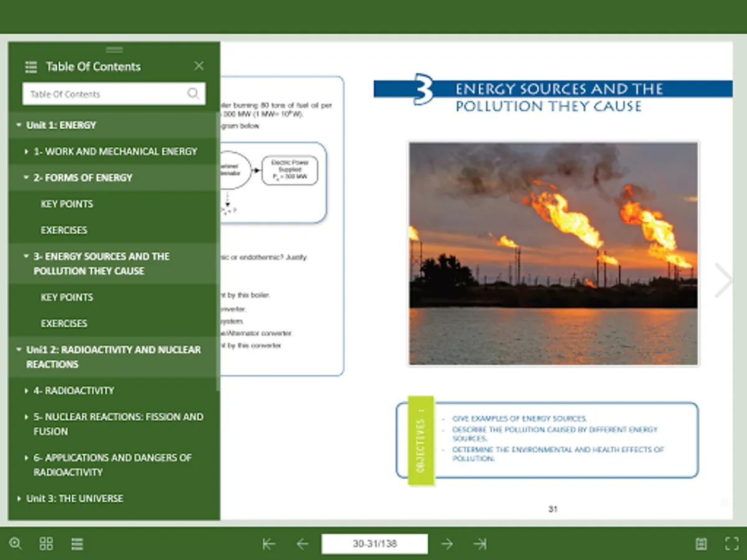The height and width of the screenshot is (560, 747).
Task: Open the notes icon in bottom toolbar
Action: point(701,544)
